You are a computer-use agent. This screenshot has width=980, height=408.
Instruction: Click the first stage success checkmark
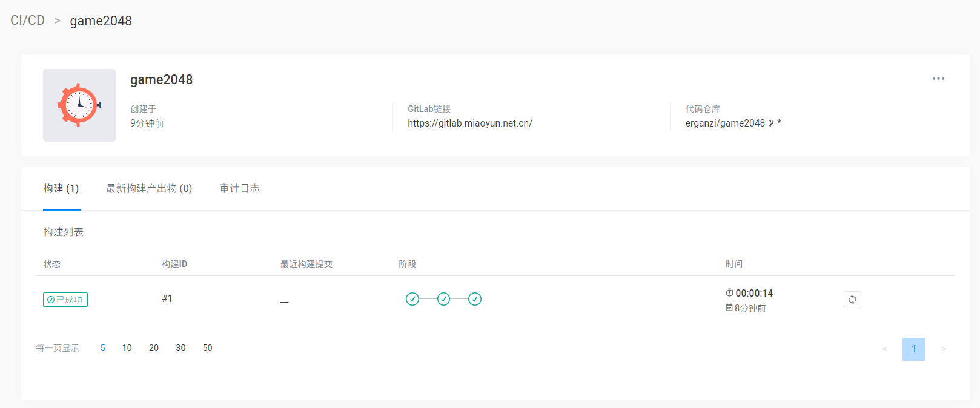click(412, 299)
